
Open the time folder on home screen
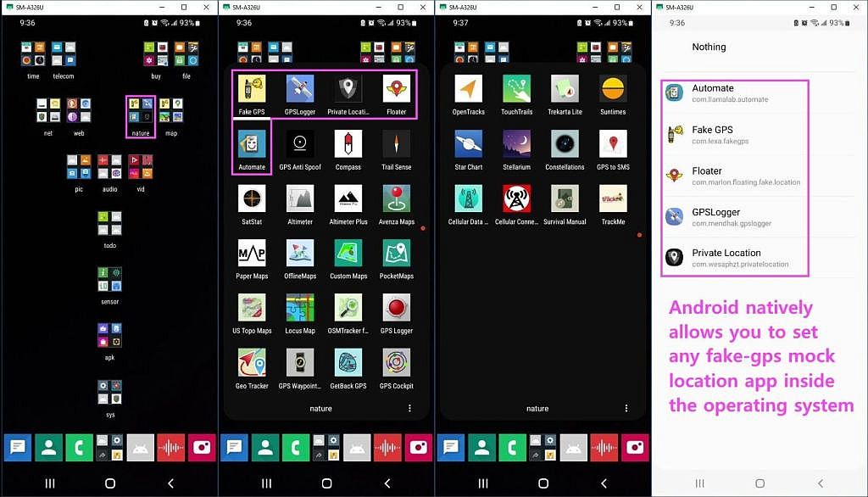pyautogui.click(x=33, y=53)
